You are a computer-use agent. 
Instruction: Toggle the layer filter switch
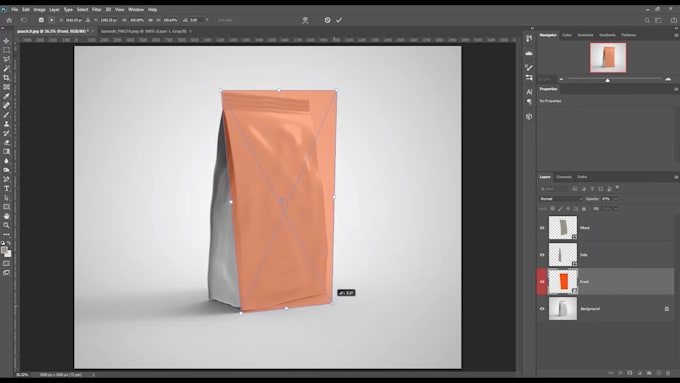click(618, 188)
